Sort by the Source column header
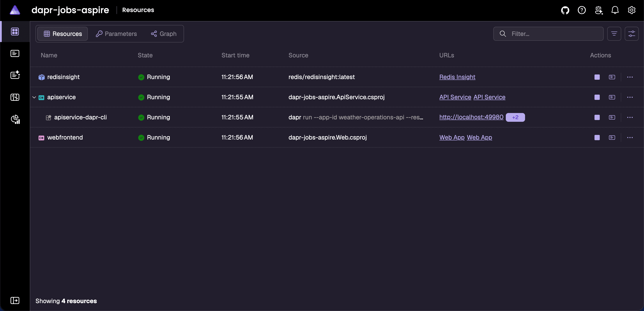The image size is (644, 311). (x=298, y=55)
